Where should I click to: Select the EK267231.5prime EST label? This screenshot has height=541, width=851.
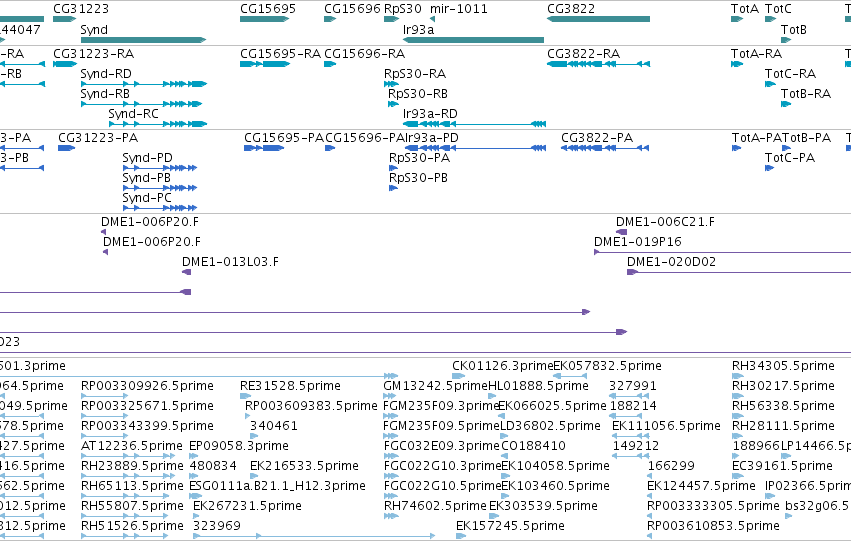[x=247, y=506]
